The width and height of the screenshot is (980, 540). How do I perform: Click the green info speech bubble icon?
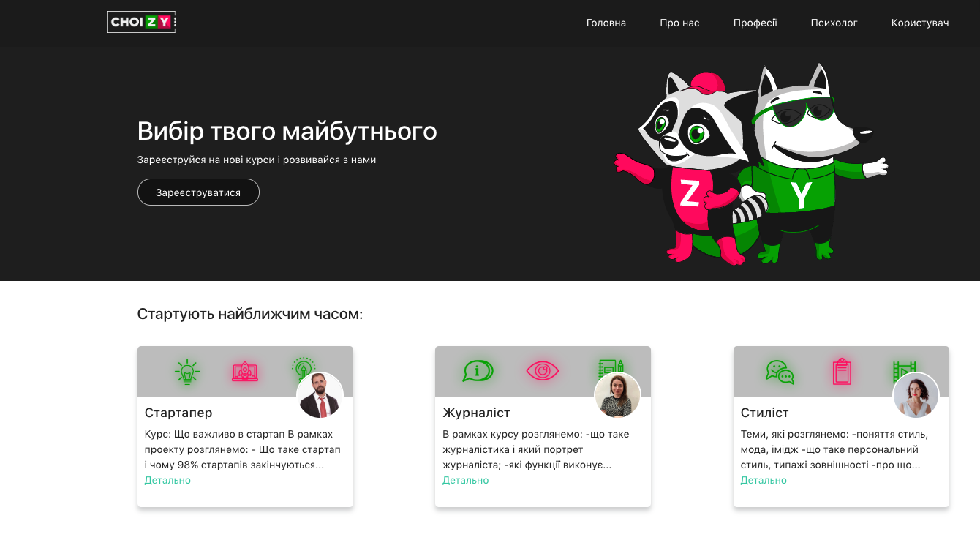[x=478, y=371]
